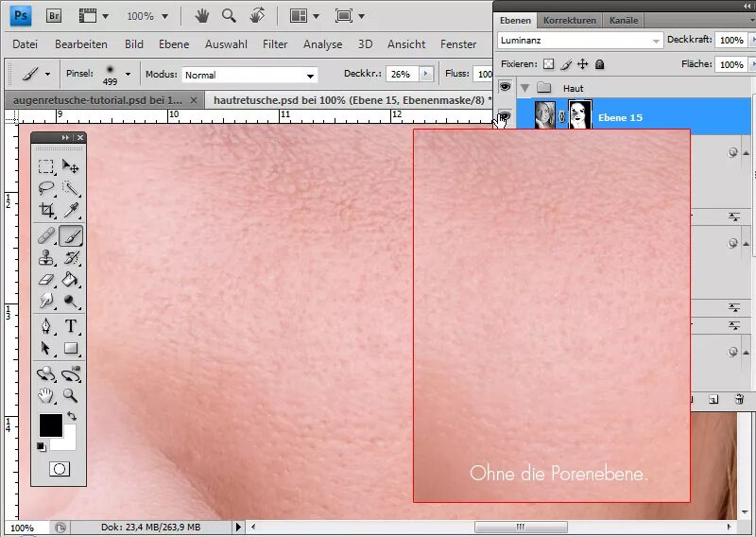Toggle lock position
Image resolution: width=756 pixels, height=537 pixels.
582,64
